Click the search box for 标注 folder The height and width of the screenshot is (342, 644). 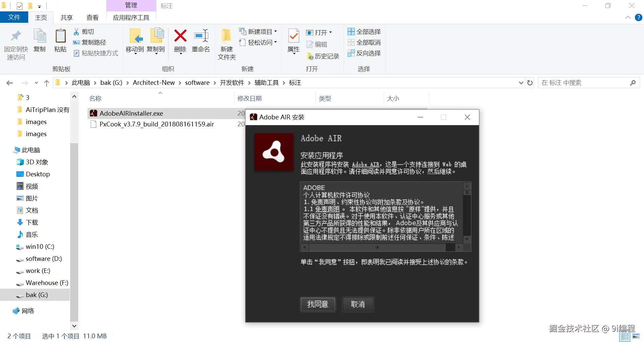tap(589, 82)
